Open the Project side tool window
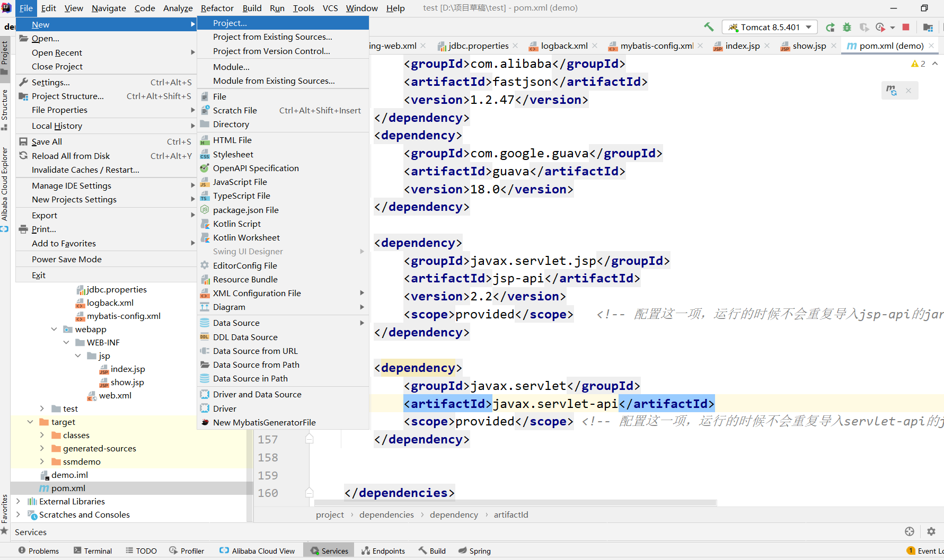The image size is (944, 560). (5, 58)
